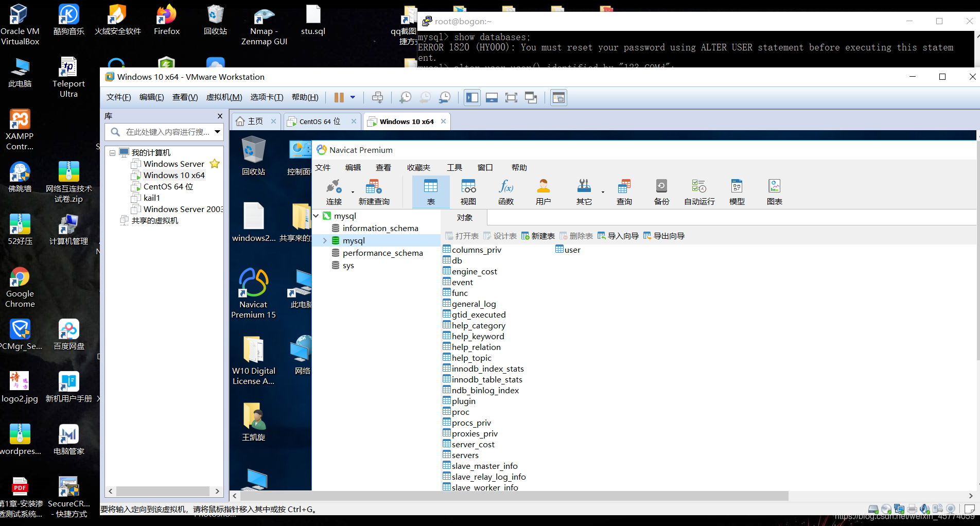Click VMware take snapshot icon
980x526 pixels.
[x=406, y=97]
